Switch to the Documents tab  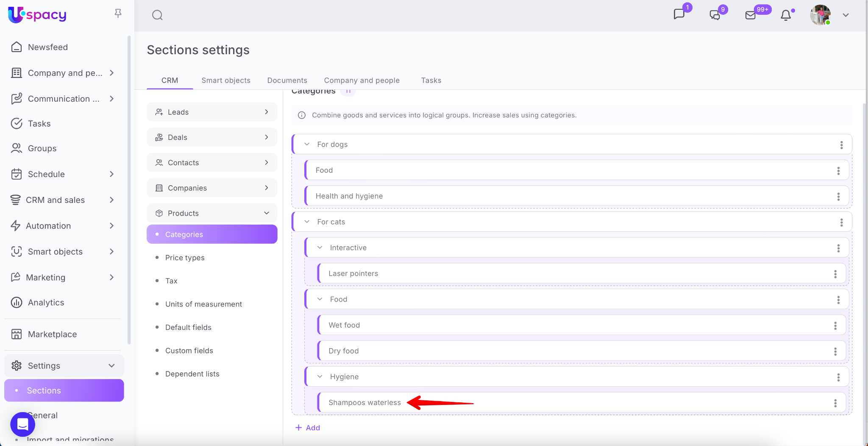[x=287, y=80]
